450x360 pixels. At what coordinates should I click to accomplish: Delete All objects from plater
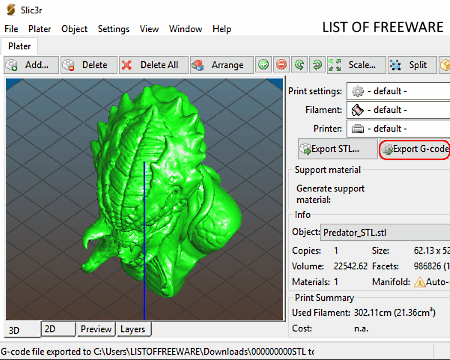coord(154,65)
